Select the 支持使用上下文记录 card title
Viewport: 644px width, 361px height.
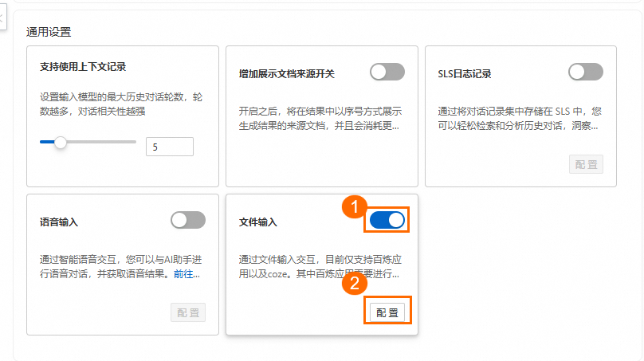pos(83,67)
